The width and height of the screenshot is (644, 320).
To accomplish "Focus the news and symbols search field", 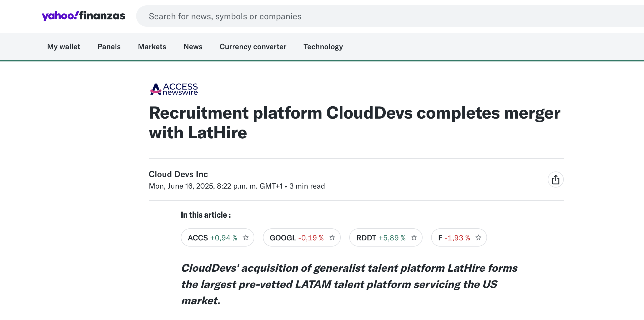I will click(390, 16).
